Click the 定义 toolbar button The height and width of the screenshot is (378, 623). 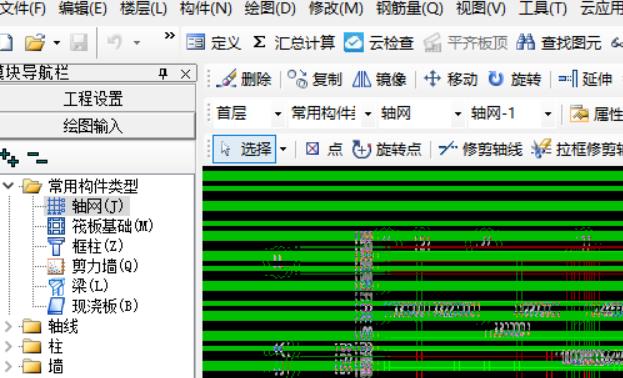click(213, 42)
